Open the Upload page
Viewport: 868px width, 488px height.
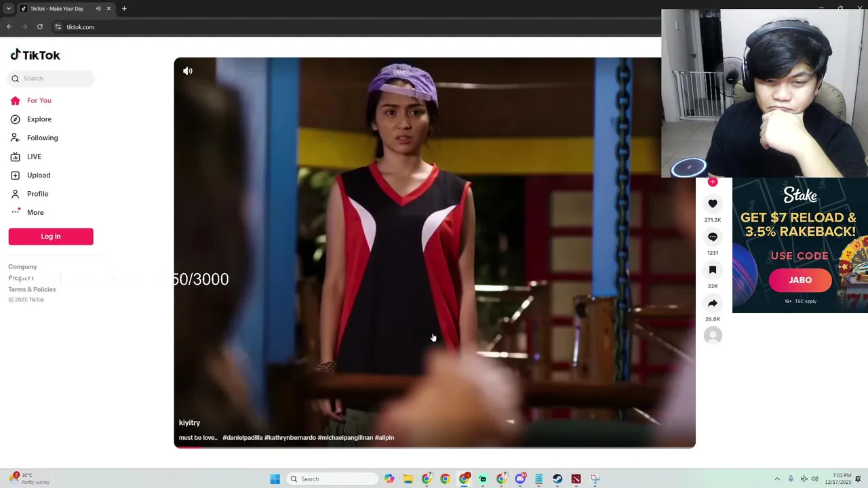[x=31, y=175]
